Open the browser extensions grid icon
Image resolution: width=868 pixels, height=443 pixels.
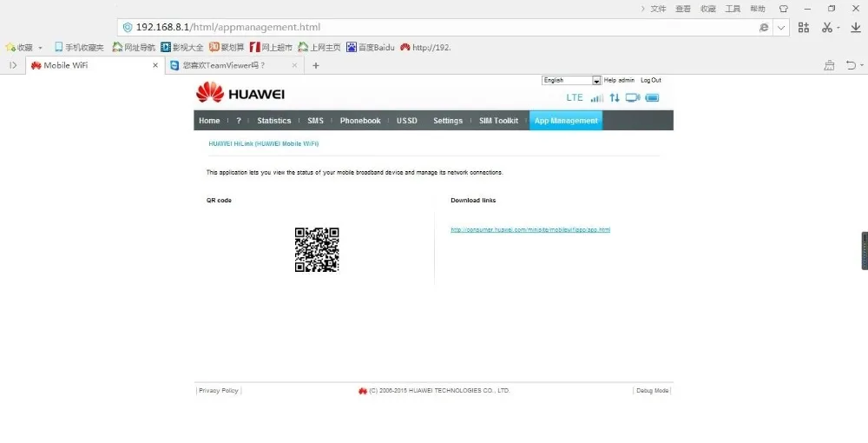click(x=804, y=27)
